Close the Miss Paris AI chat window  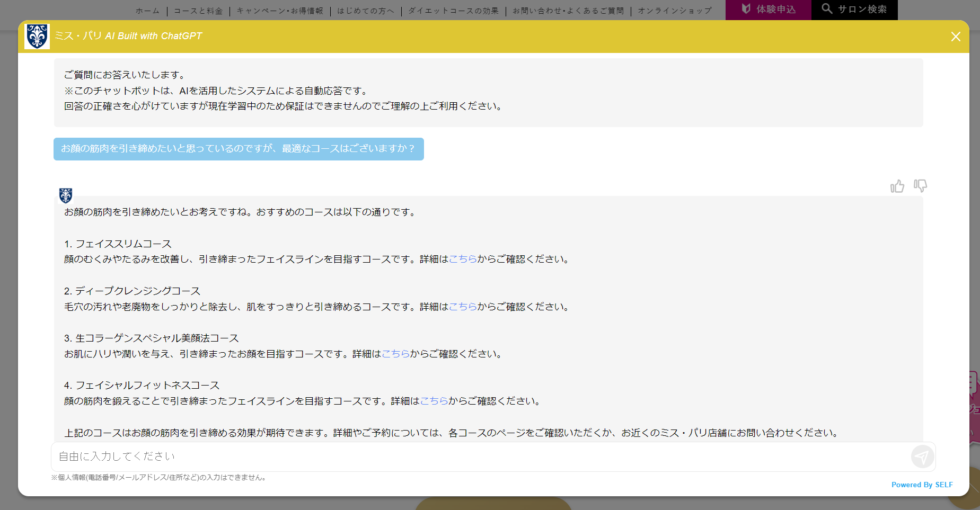[x=956, y=37]
